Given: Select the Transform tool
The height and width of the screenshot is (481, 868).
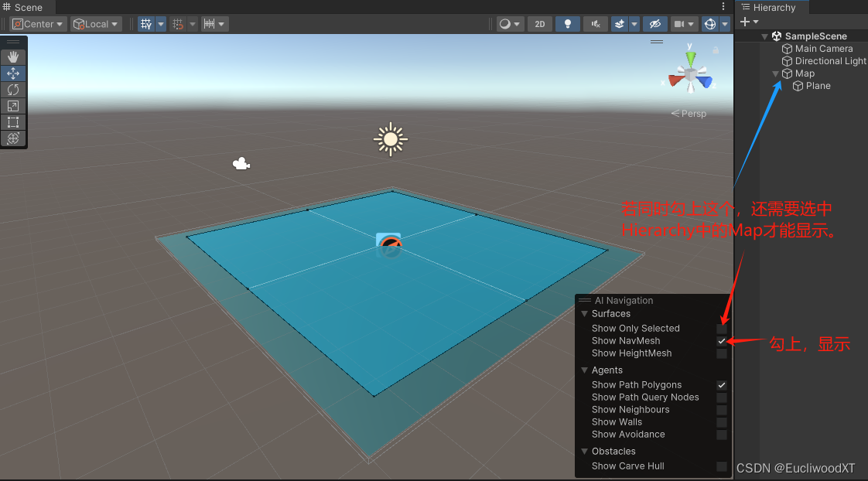Looking at the screenshot, I should (x=13, y=138).
